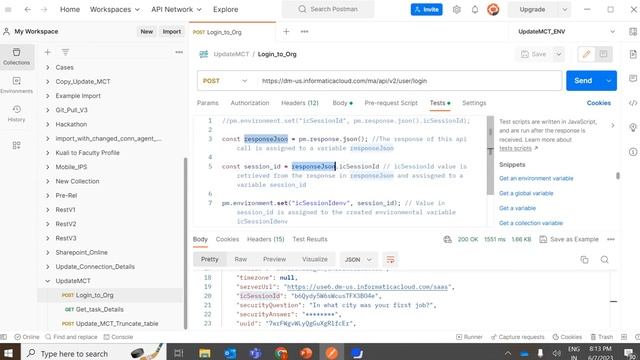This screenshot has height=360, width=640.
Task: Open the Send button dropdown arrow
Action: coord(609,81)
